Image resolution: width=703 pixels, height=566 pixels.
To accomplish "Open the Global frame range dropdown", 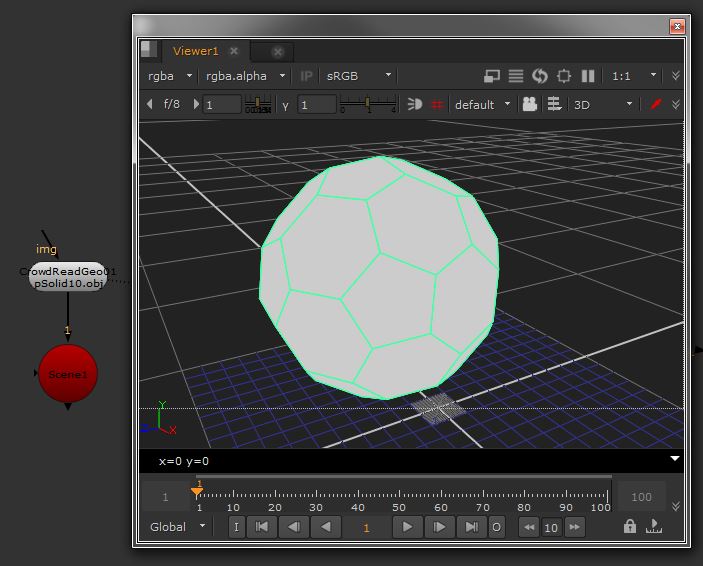I will click(178, 527).
